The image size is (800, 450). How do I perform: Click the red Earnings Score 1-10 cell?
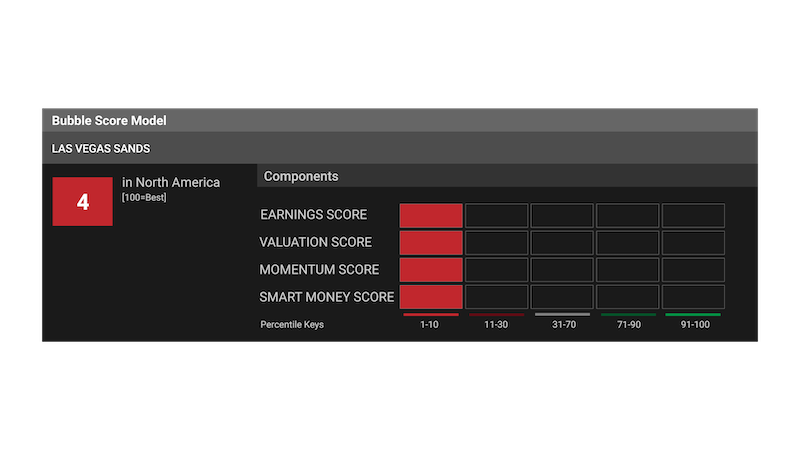coord(431,215)
